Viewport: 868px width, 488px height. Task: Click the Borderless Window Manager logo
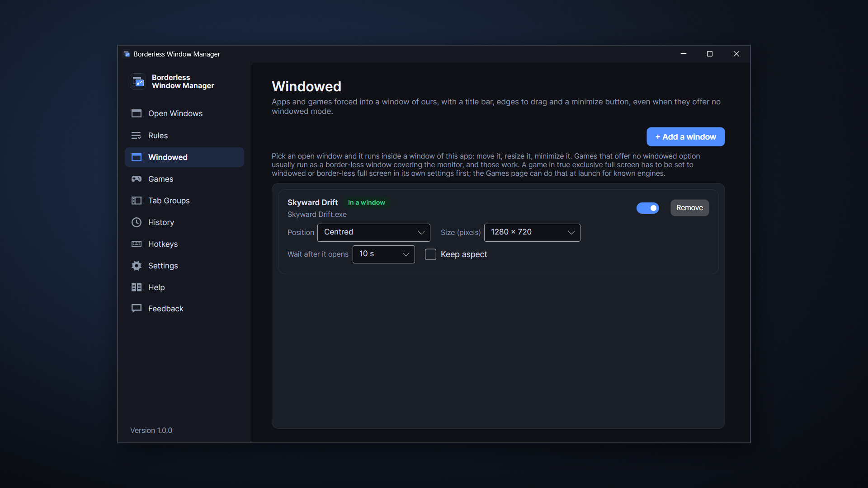tap(138, 81)
